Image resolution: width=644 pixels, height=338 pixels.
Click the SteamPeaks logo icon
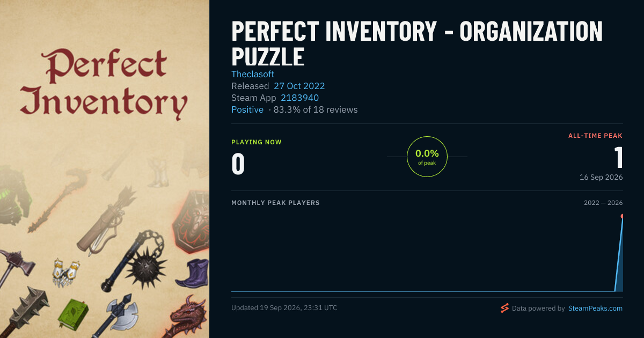point(504,308)
